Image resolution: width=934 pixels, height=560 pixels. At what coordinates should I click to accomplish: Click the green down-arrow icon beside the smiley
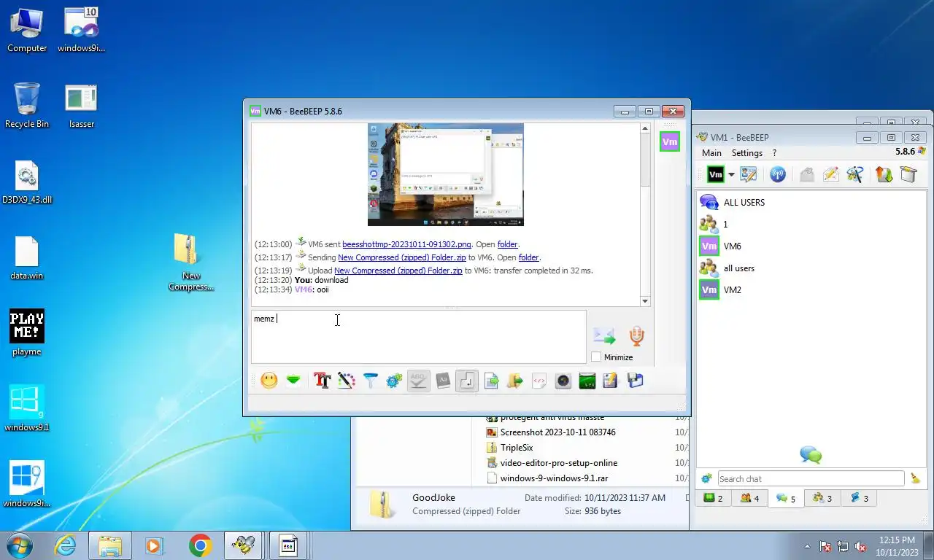pyautogui.click(x=293, y=381)
